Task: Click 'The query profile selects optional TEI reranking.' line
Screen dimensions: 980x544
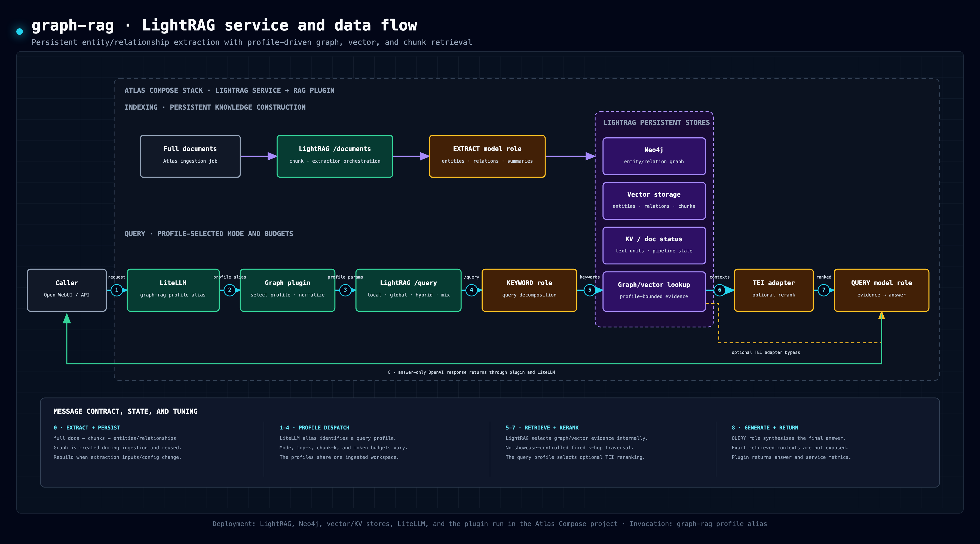Action: pyautogui.click(x=575, y=457)
